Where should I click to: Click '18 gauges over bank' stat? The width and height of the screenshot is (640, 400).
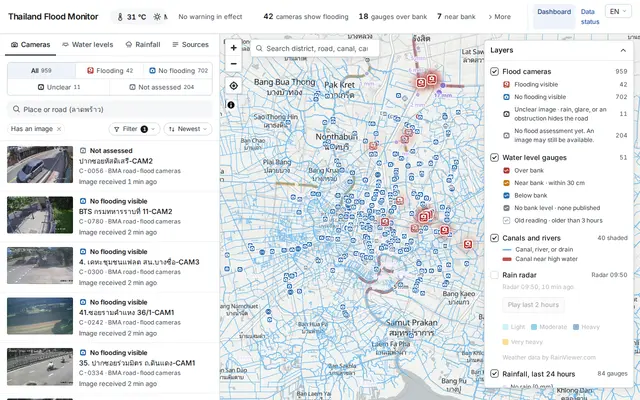393,17
